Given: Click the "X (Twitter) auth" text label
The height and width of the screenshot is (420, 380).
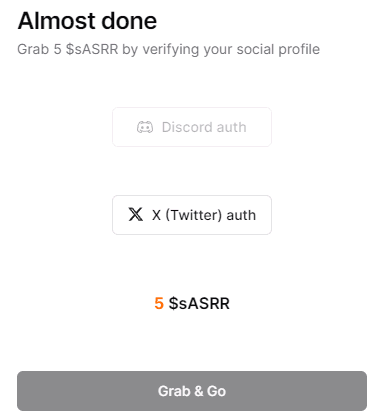Looking at the screenshot, I should (204, 215).
